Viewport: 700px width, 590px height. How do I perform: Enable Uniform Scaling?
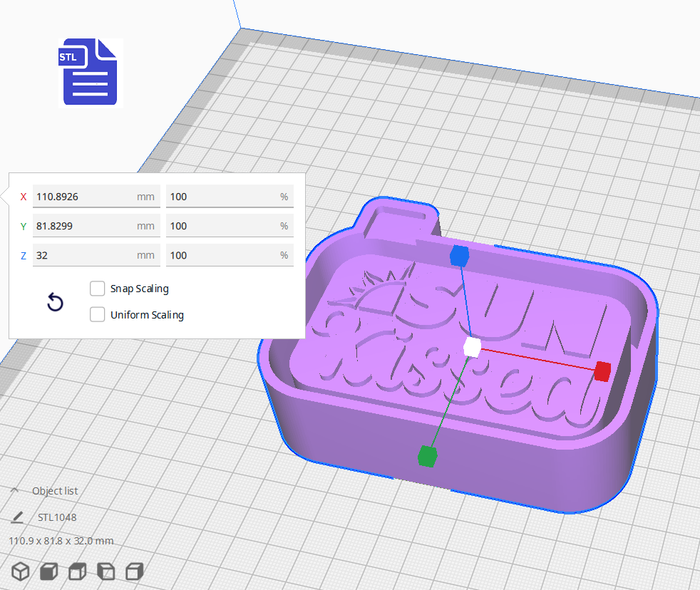[x=98, y=314]
